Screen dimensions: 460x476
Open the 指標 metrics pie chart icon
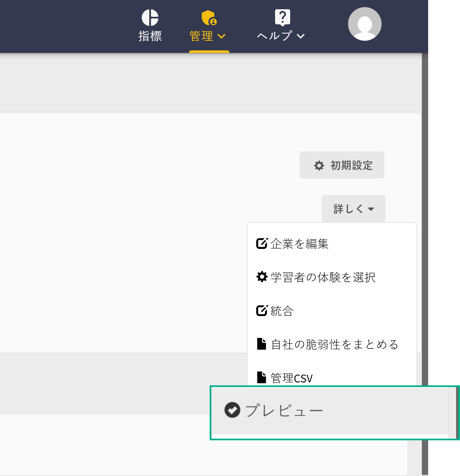150,18
